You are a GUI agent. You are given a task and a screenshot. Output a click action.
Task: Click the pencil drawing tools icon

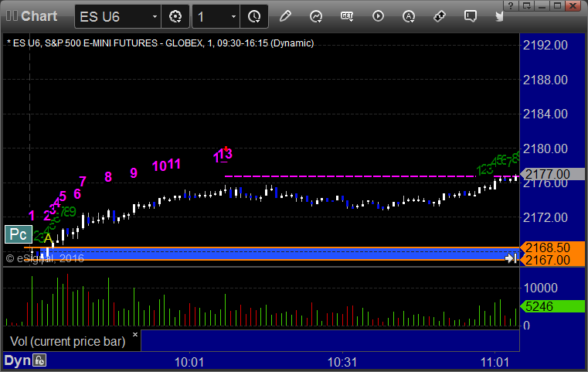point(285,15)
